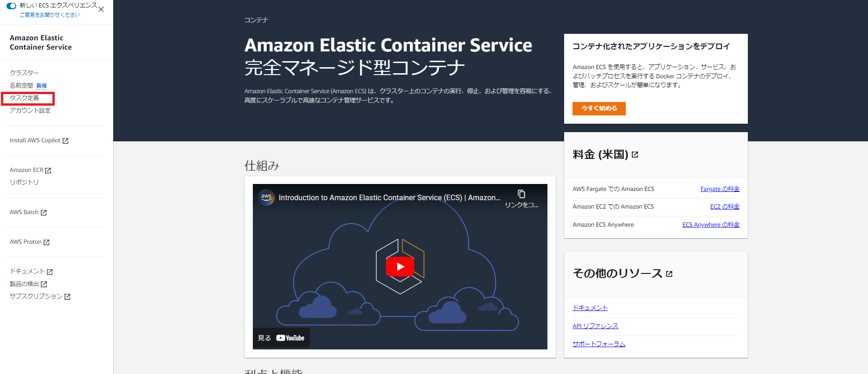The width and height of the screenshot is (868, 374).
Task: Click the ご意見をお聞かせください feedback link
Action: pyautogui.click(x=50, y=15)
